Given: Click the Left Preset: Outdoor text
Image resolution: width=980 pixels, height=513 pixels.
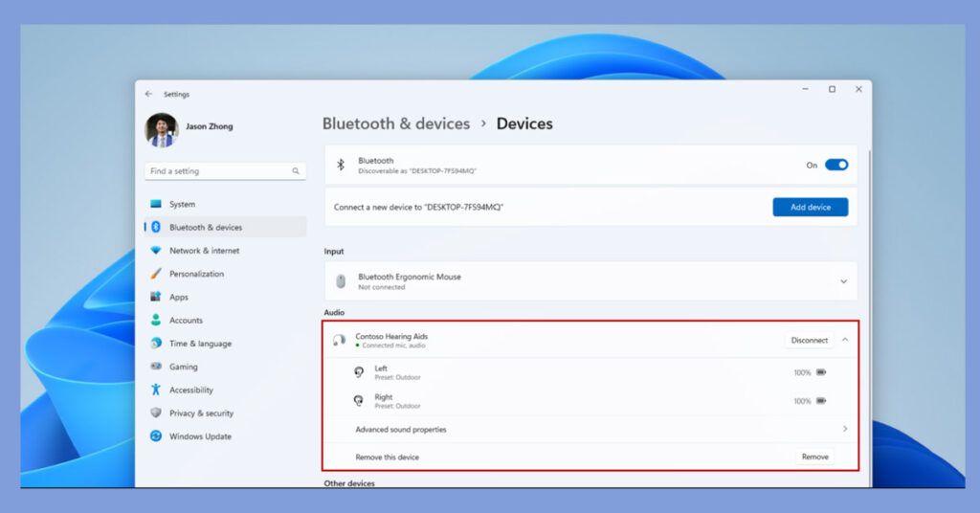Looking at the screenshot, I should (x=397, y=377).
